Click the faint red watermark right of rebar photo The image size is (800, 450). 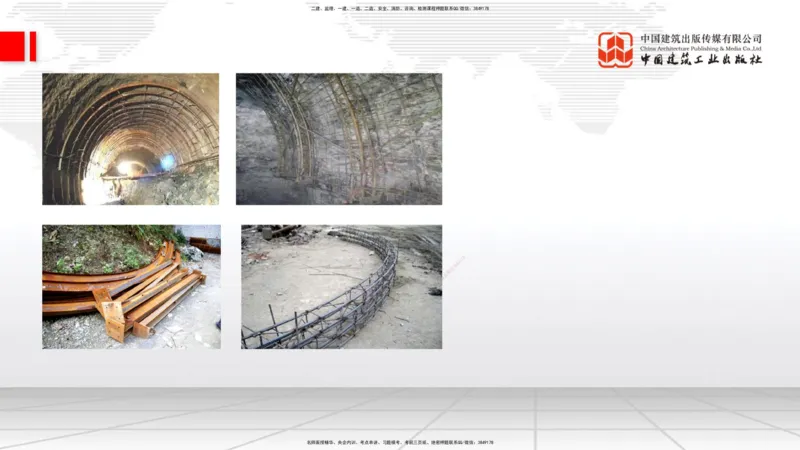click(x=453, y=265)
